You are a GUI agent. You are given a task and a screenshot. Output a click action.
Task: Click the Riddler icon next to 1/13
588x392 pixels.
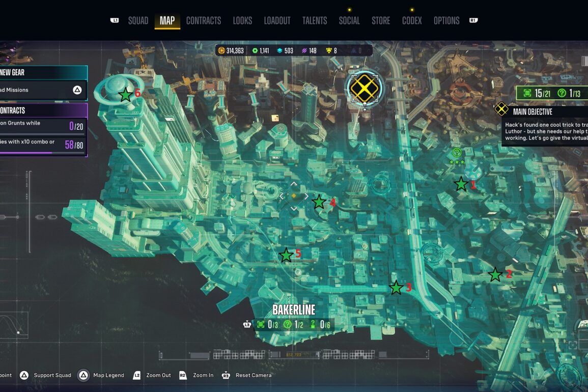[x=562, y=93]
